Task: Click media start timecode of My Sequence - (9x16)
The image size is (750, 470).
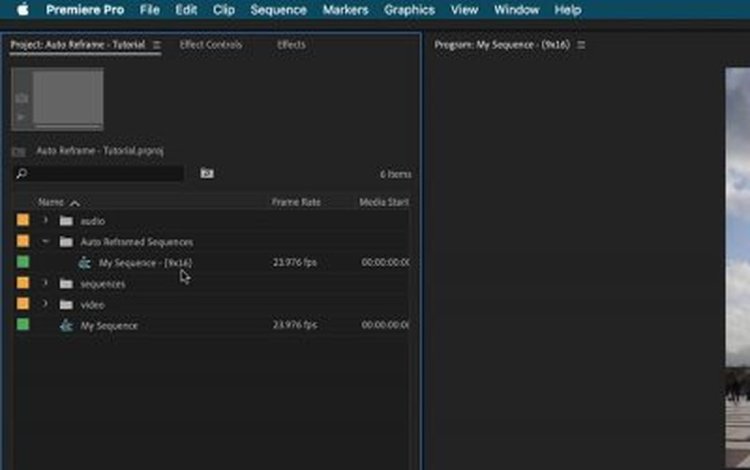Action: pyautogui.click(x=385, y=262)
